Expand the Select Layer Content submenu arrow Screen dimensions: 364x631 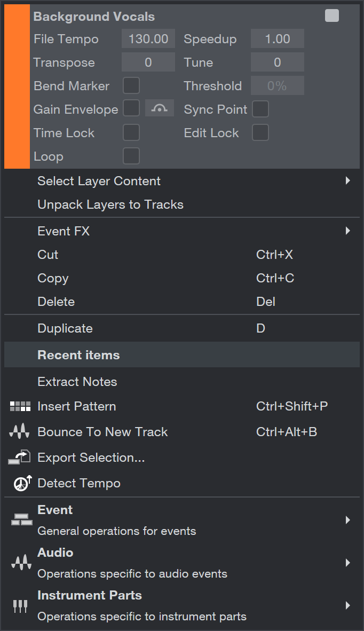(x=348, y=180)
